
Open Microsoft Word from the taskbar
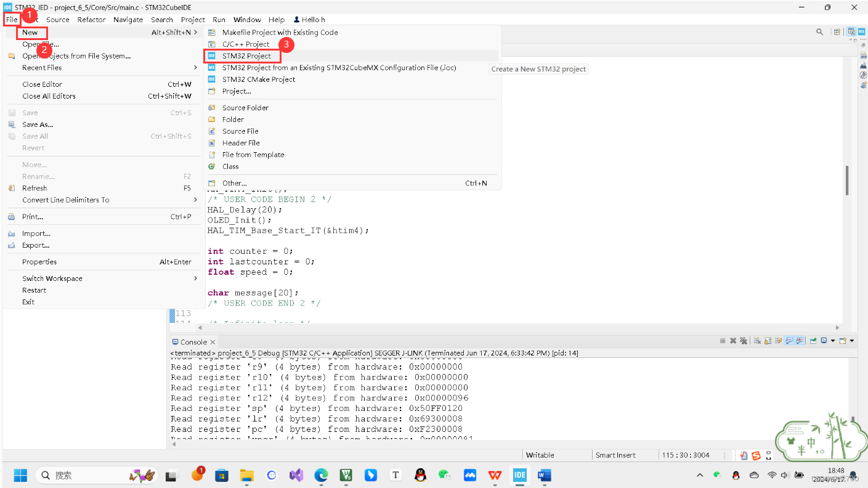point(544,475)
